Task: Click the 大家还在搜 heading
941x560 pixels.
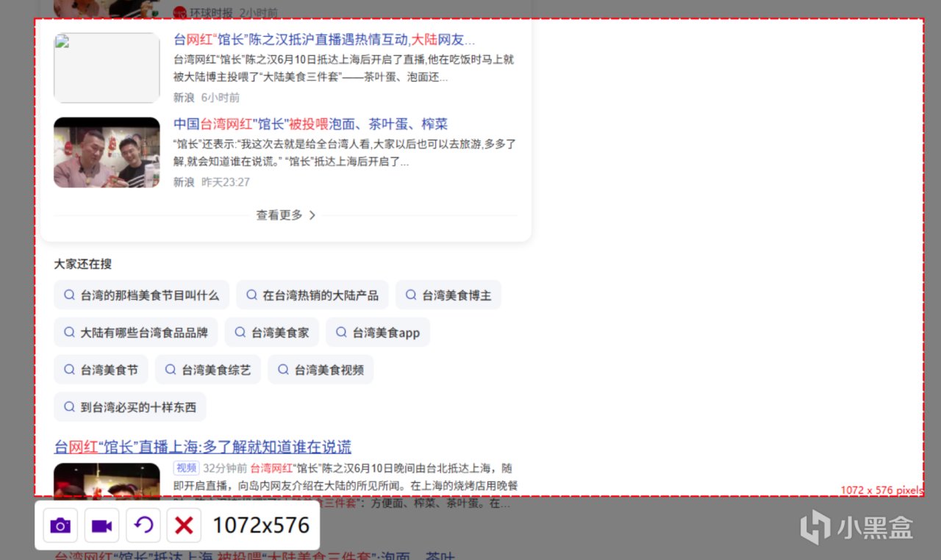Action: point(83,264)
